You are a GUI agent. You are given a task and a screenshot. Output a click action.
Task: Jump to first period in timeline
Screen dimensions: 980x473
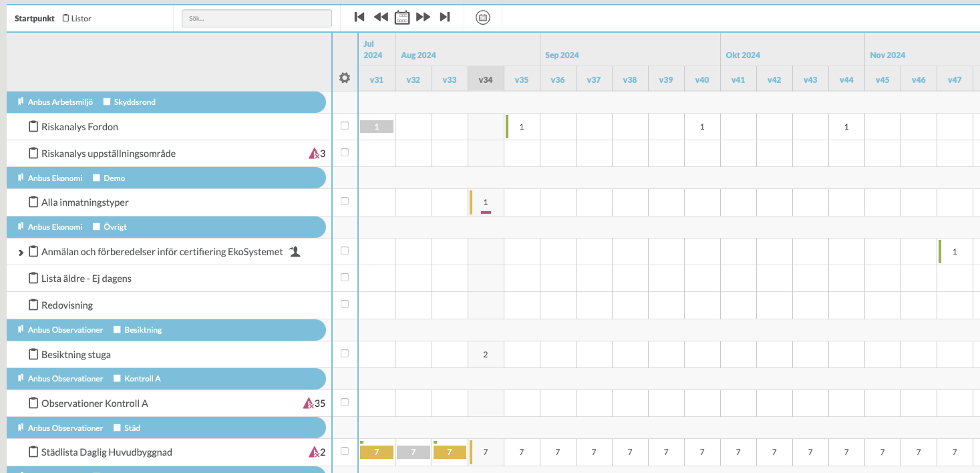359,17
